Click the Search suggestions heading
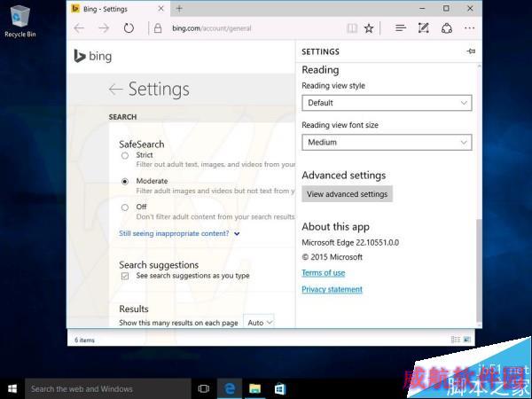The image size is (532, 399). 159,264
